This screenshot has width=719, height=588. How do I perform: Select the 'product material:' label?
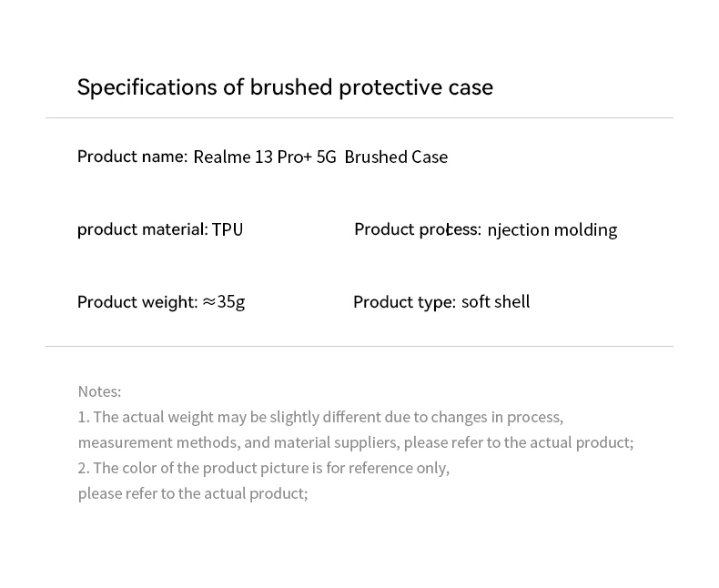[143, 229]
